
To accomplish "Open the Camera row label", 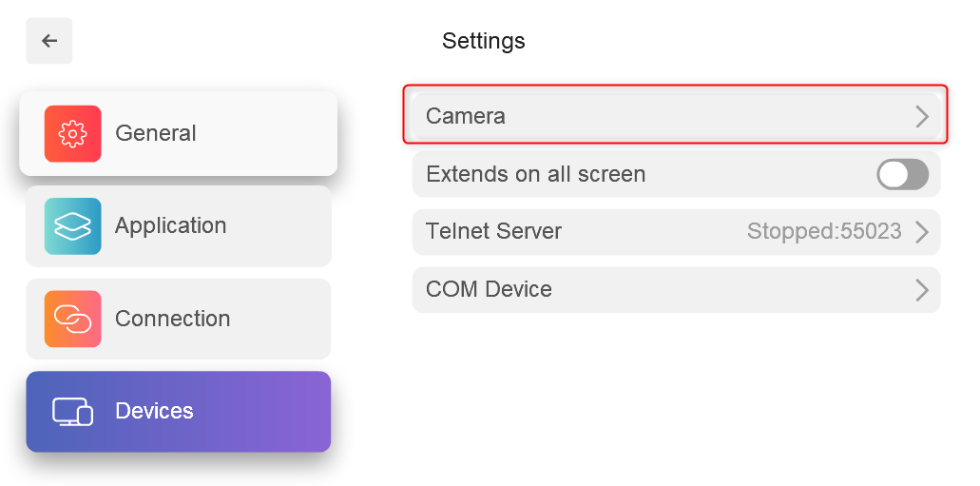I will click(x=466, y=116).
